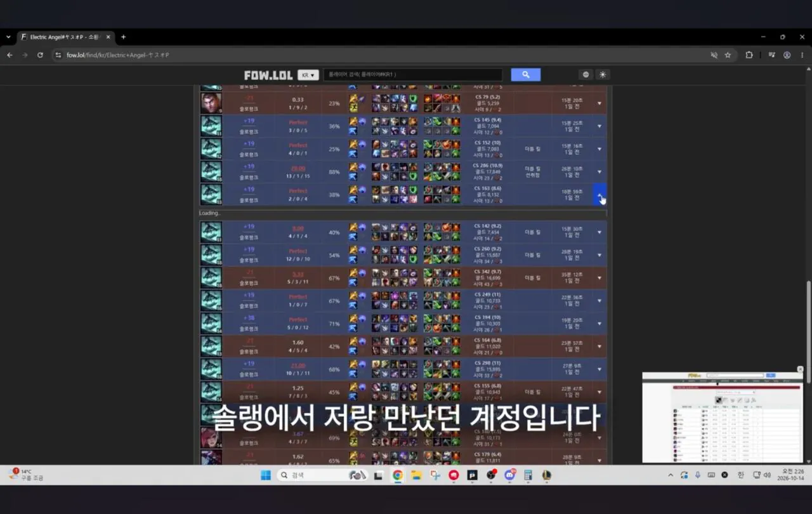The height and width of the screenshot is (514, 812).
Task: Click the taskbar search box
Action: tap(322, 475)
